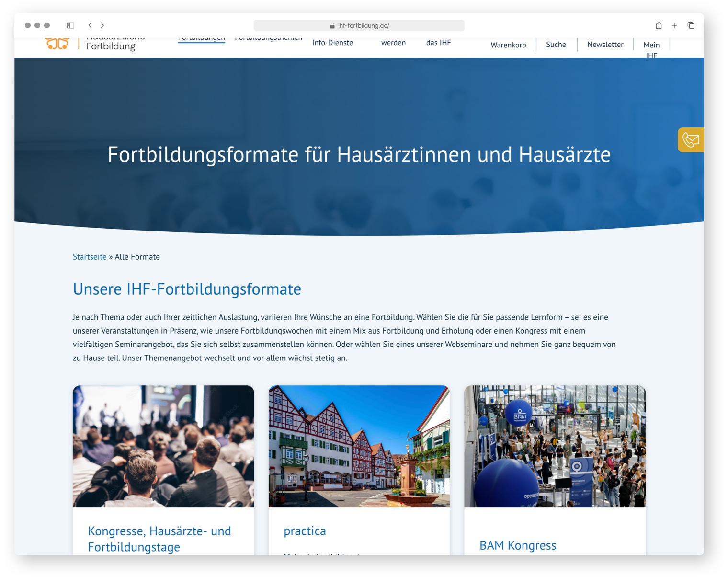Click the BAM exhibition hall thumbnail
Screen dimensions: 728x577
point(555,446)
